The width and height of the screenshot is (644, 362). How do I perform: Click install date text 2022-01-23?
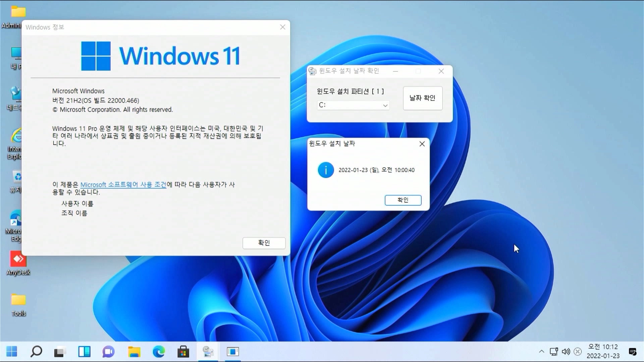(376, 170)
